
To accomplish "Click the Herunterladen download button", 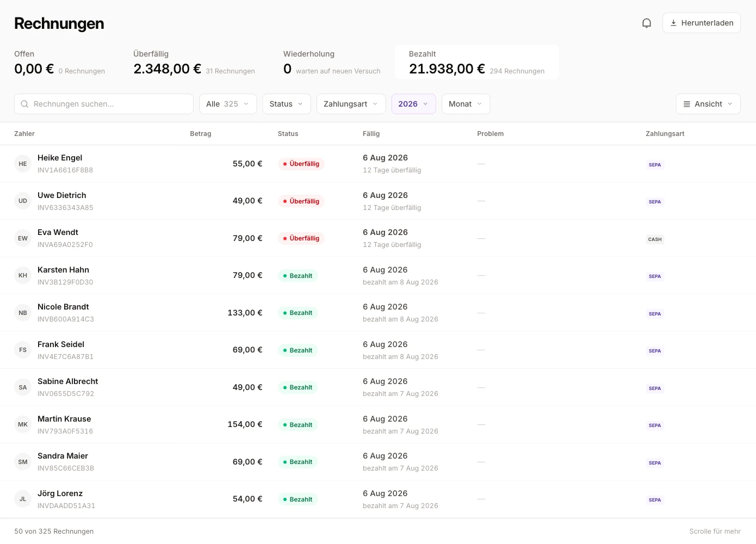I will 702,23.
